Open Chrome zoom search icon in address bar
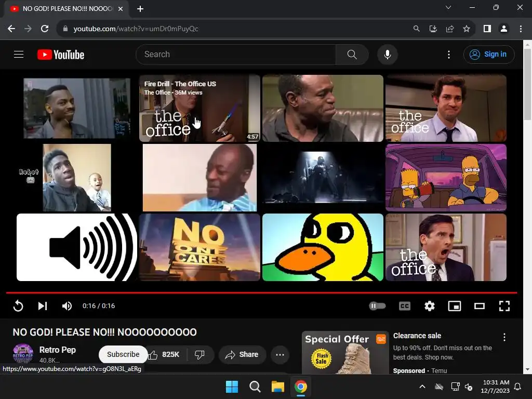Image resolution: width=532 pixels, height=399 pixels. click(x=416, y=29)
